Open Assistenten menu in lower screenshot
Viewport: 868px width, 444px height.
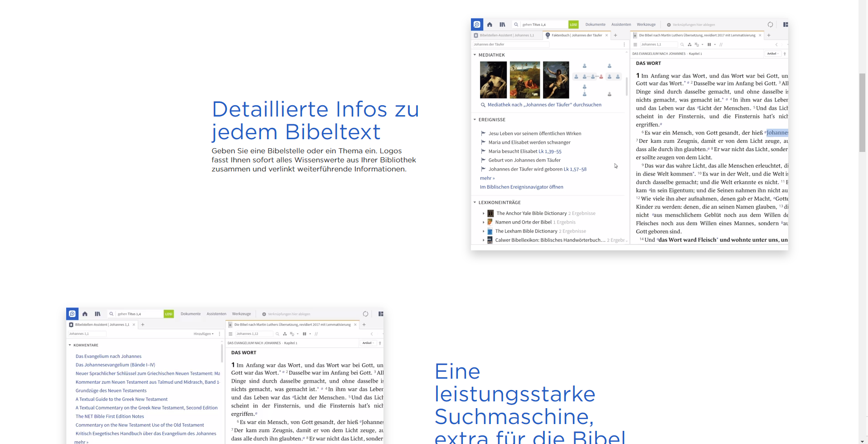[216, 314]
